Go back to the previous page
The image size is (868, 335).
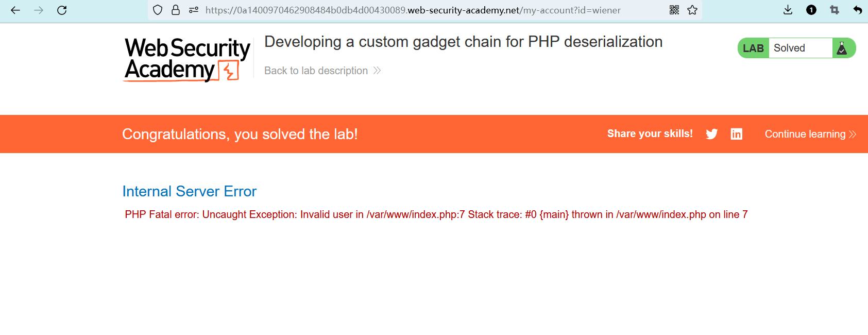point(15,10)
